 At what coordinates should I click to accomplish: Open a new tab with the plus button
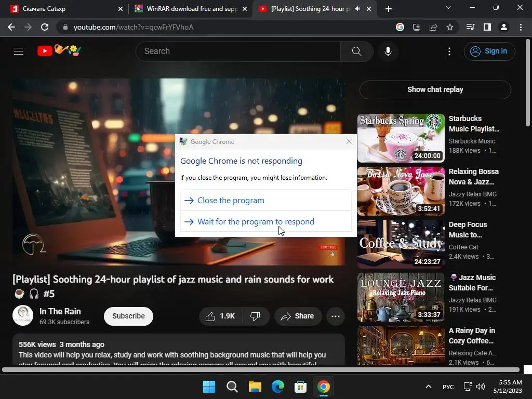[389, 9]
